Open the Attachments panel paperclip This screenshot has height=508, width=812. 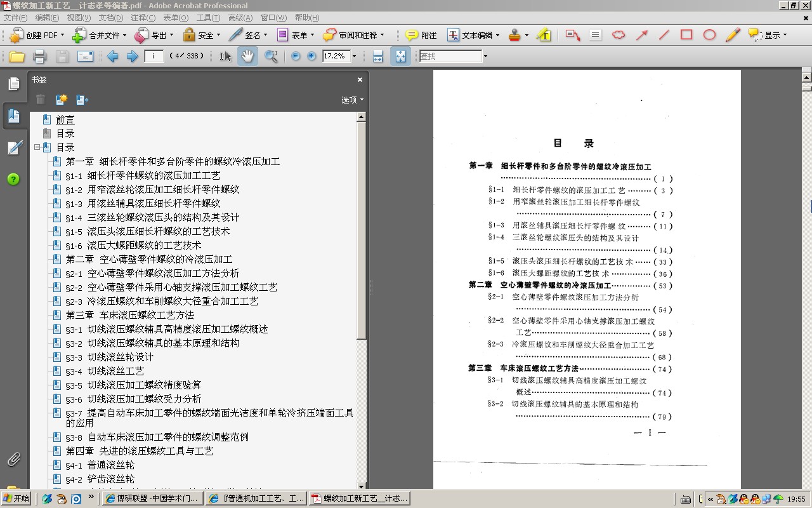click(13, 458)
